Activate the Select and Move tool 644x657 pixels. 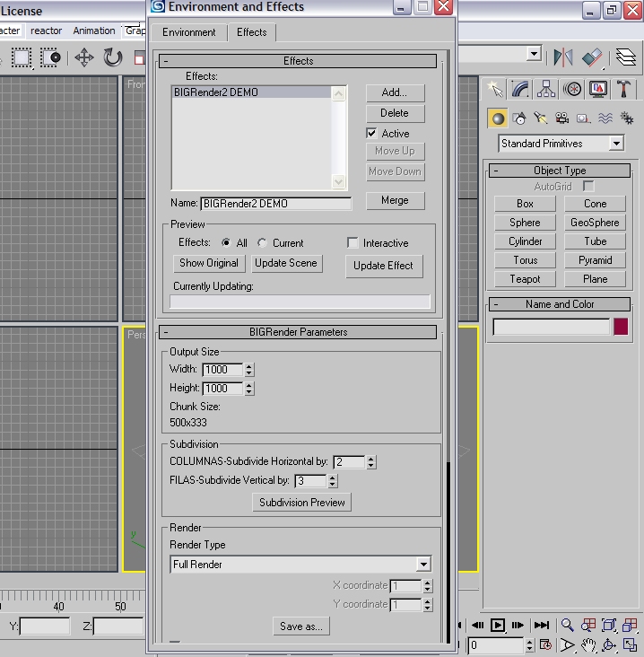coord(84,57)
